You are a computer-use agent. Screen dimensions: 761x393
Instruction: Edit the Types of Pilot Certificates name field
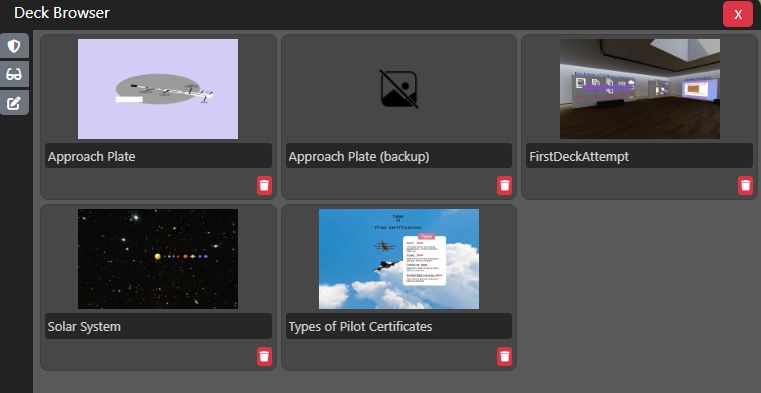point(399,326)
